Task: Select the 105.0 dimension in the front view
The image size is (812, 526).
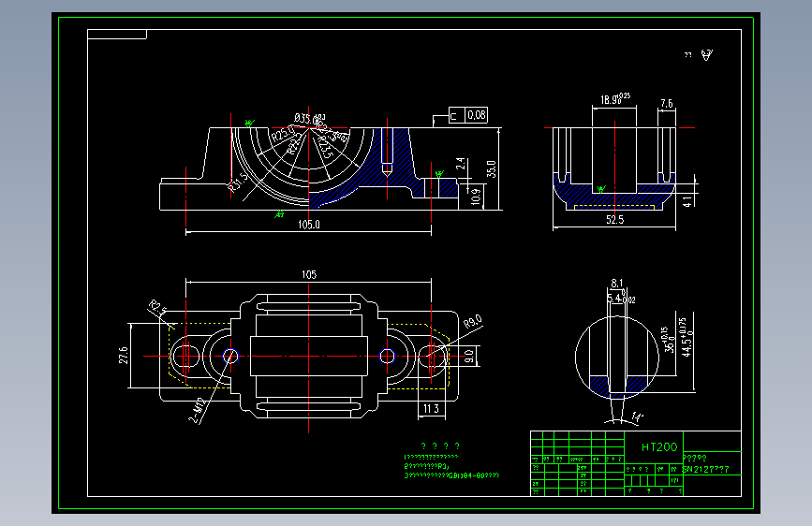Action: pyautogui.click(x=309, y=225)
